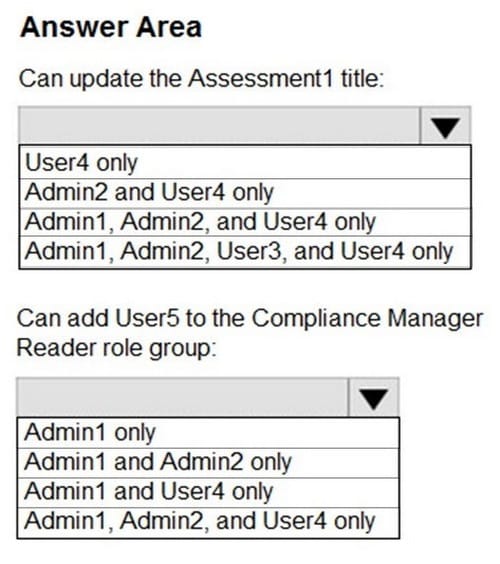This screenshot has height=564, width=500.
Task: Click the 'Compliance Manager' phrase in the question
Action: (x=367, y=320)
